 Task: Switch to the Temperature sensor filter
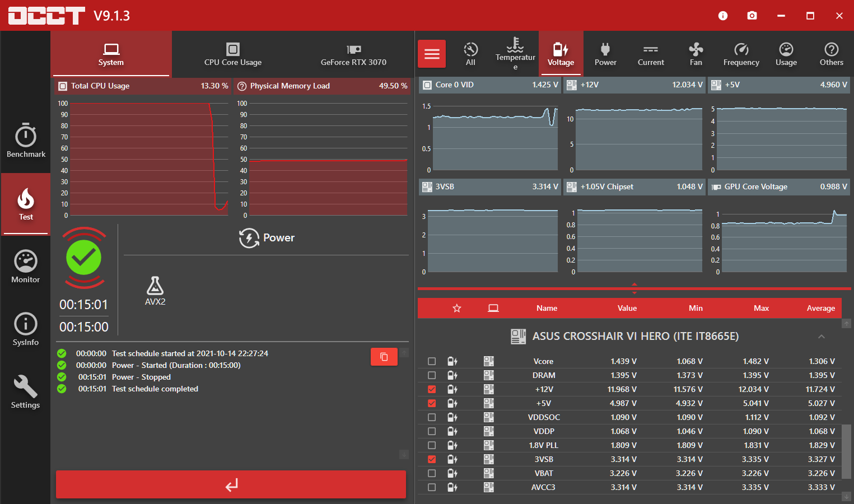515,54
